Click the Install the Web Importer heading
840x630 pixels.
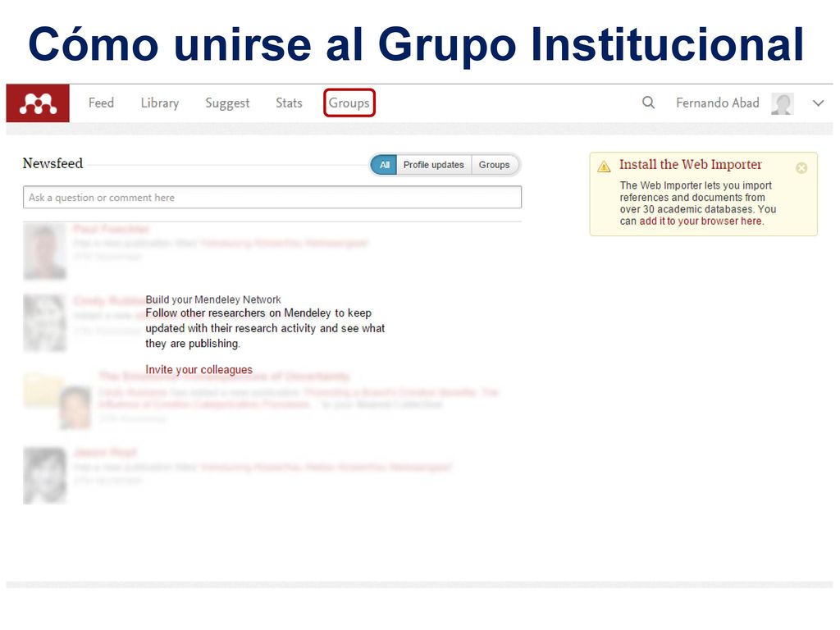[691, 164]
